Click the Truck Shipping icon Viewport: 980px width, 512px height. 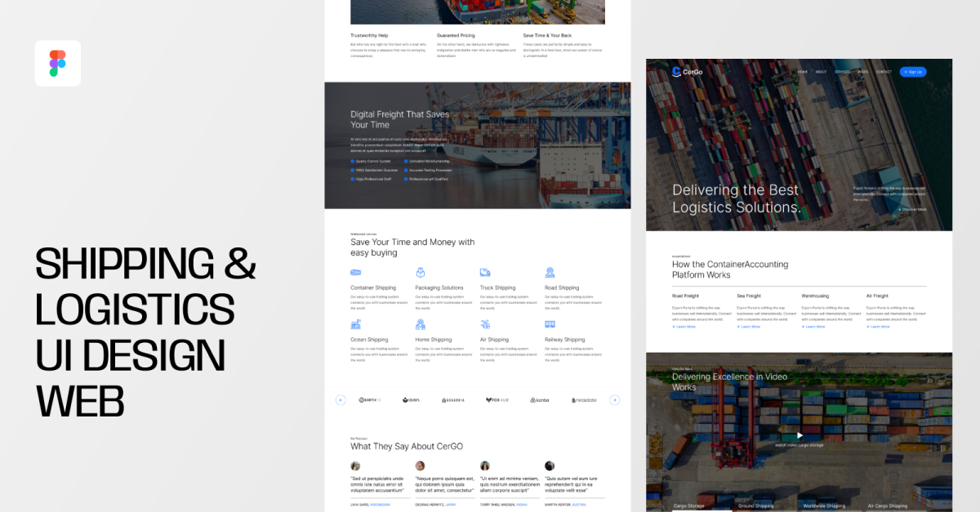(x=485, y=273)
